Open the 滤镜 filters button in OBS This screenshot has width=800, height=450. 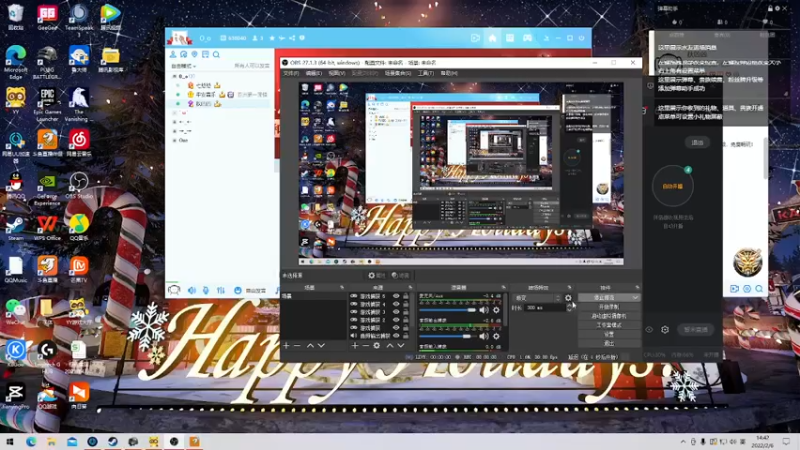pos(401,276)
